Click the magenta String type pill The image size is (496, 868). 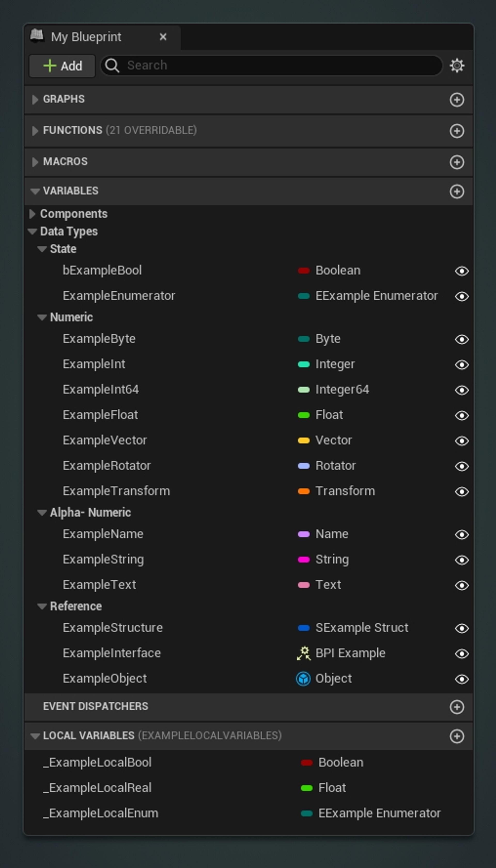pyautogui.click(x=304, y=560)
